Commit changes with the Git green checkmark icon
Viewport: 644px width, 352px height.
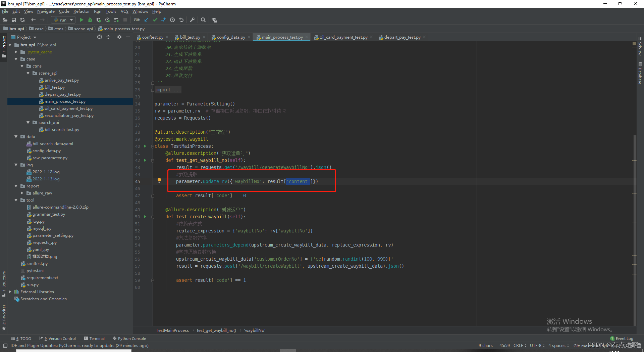point(155,20)
